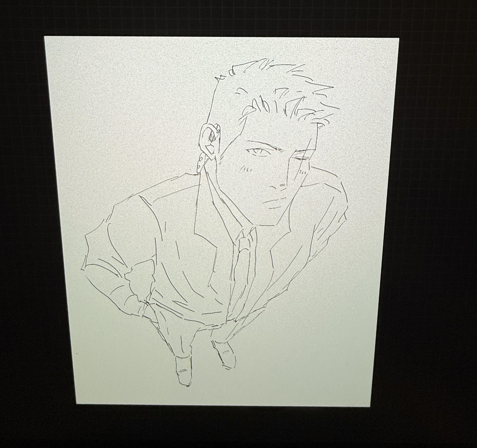Viewport: 477px width, 448px height.
Task: Click the drawn figure's open left eye
Action: tap(257, 152)
